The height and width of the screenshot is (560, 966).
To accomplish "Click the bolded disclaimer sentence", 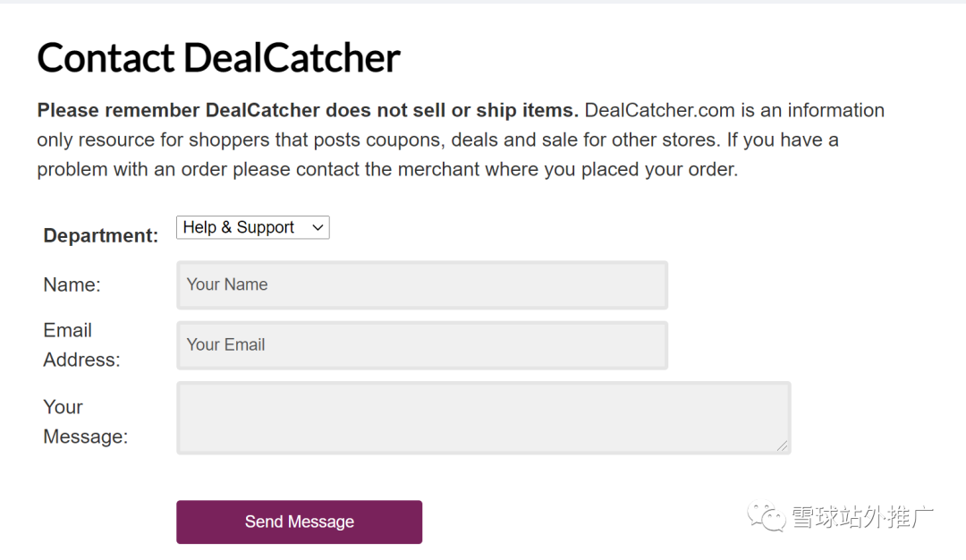I will pyautogui.click(x=304, y=110).
